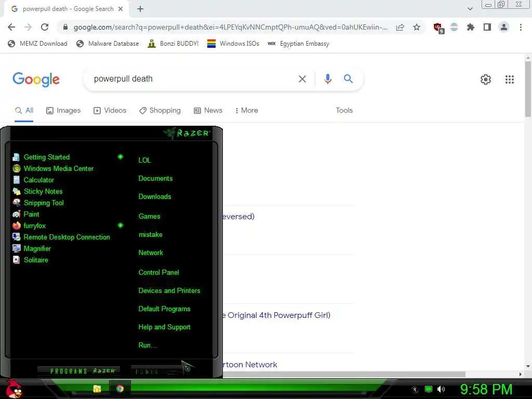
Task: Open Run... dialog
Action: pyautogui.click(x=147, y=345)
